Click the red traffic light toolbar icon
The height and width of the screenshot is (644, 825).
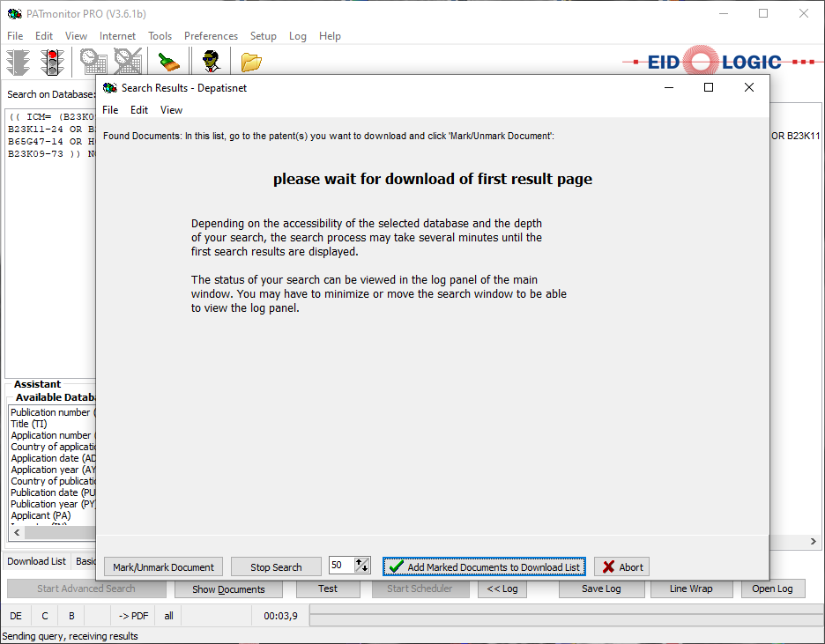point(52,62)
